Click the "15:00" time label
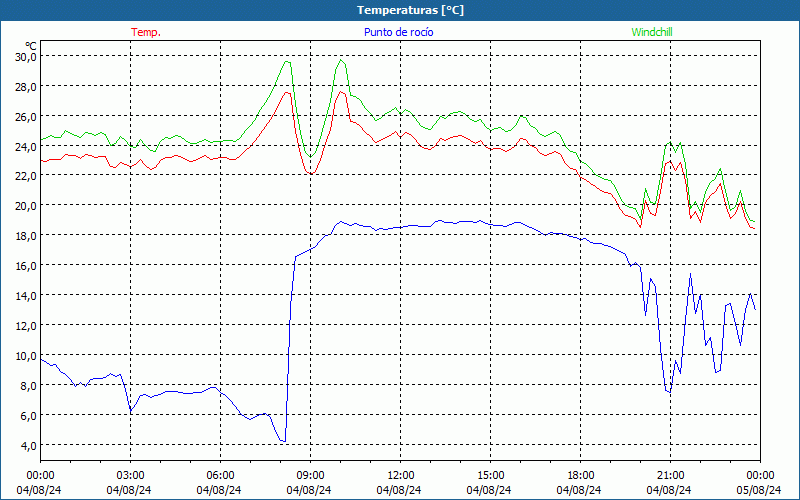This screenshot has width=800, height=500. pyautogui.click(x=490, y=476)
